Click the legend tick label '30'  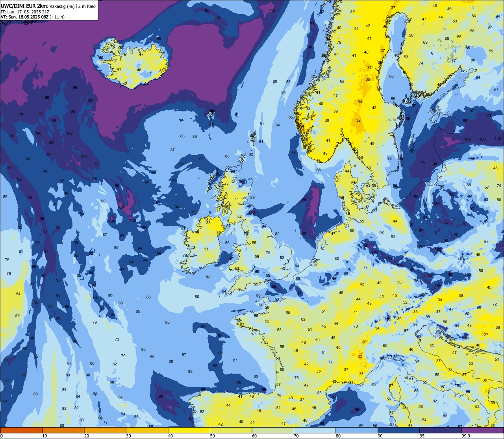(128, 436)
